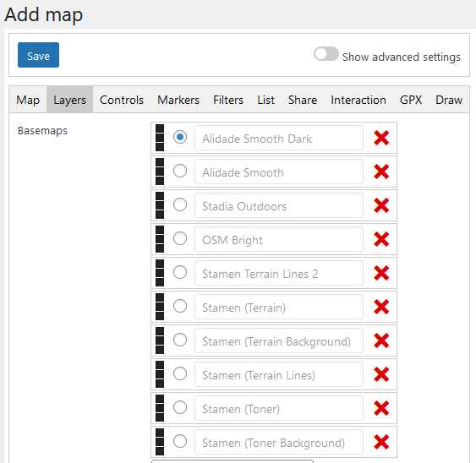Click the Stadia Outdoors name field

279,205
